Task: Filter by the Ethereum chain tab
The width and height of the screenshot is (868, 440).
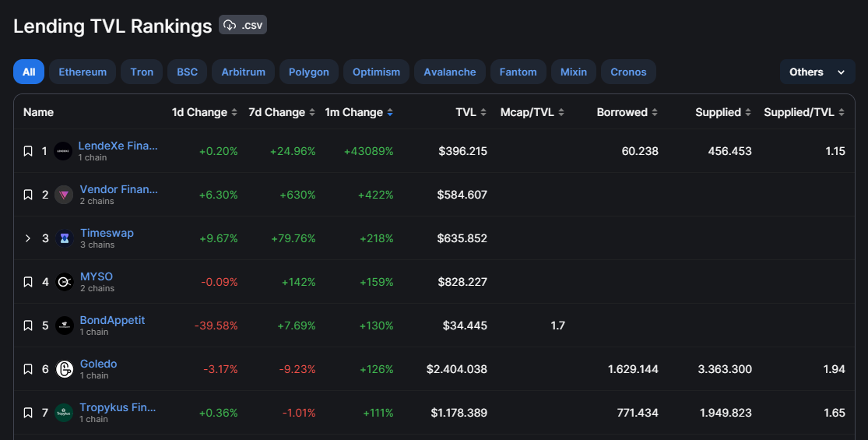Action: coord(83,72)
